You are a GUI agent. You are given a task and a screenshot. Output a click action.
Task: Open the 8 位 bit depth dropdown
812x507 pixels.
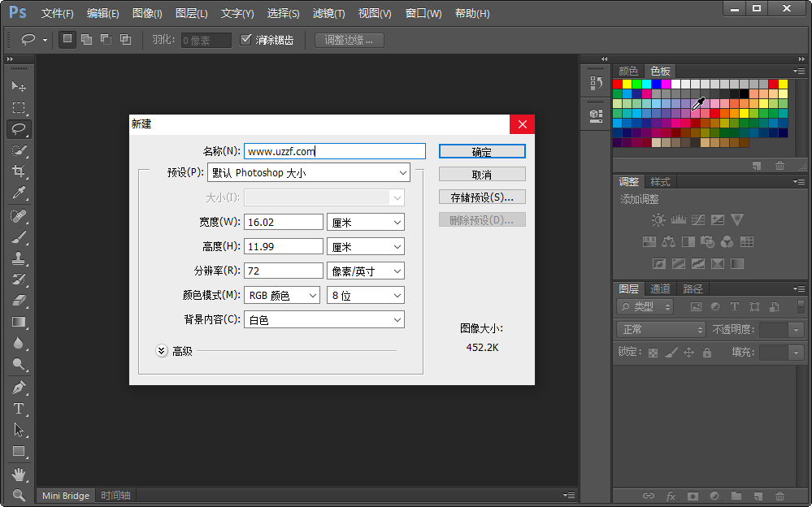click(366, 295)
